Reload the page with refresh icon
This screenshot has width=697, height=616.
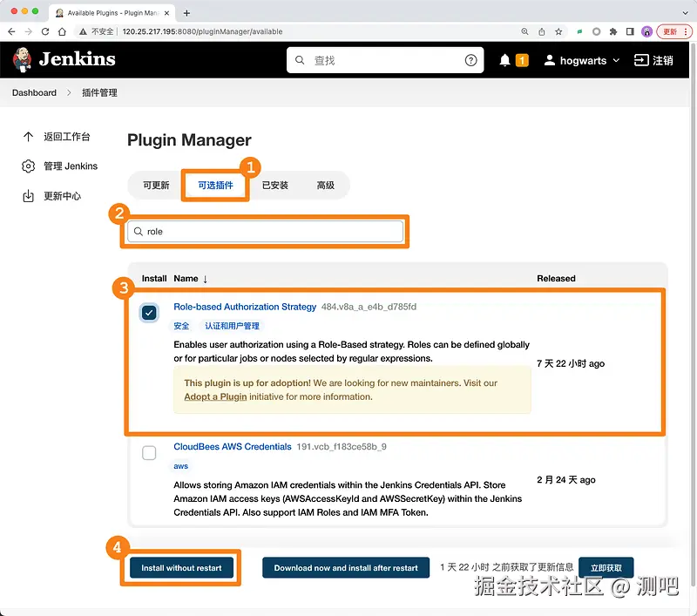(x=45, y=31)
